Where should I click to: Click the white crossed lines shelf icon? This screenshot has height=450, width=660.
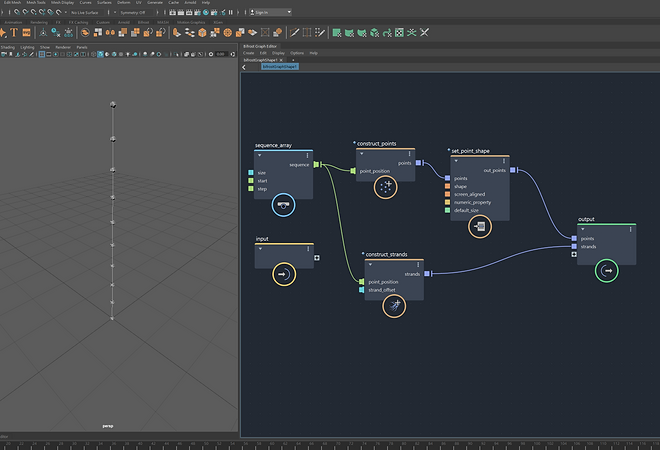click(424, 32)
